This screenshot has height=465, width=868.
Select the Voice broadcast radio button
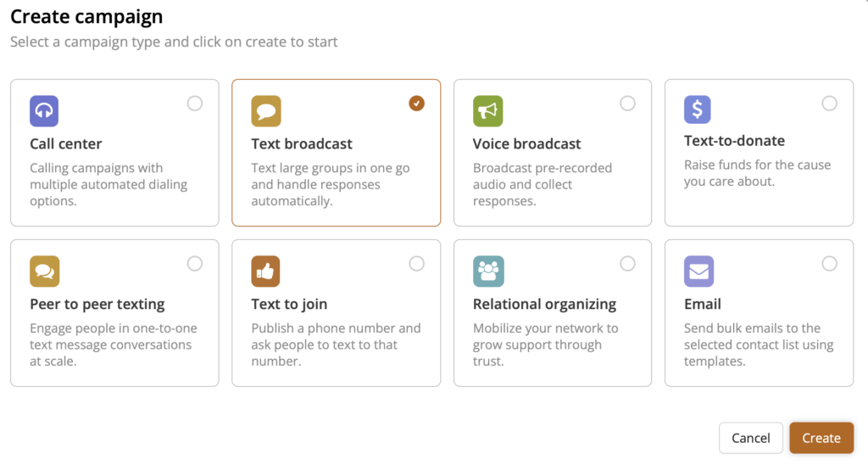[627, 104]
